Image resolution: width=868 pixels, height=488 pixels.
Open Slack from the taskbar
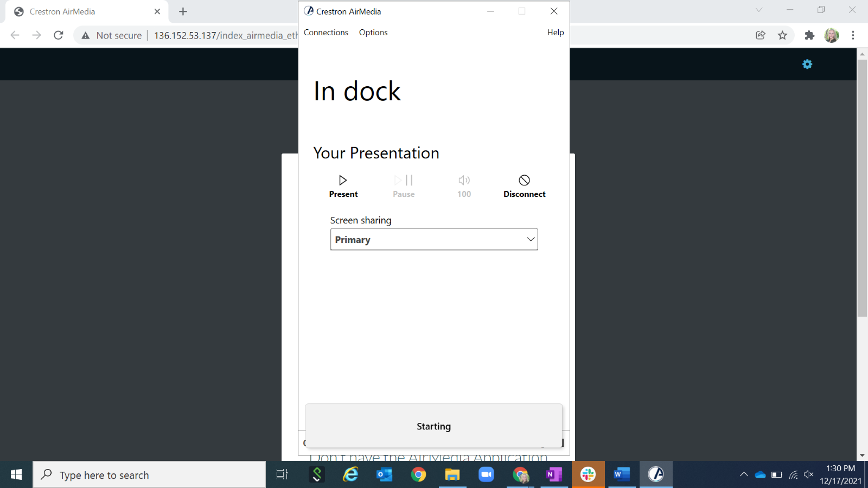point(588,475)
